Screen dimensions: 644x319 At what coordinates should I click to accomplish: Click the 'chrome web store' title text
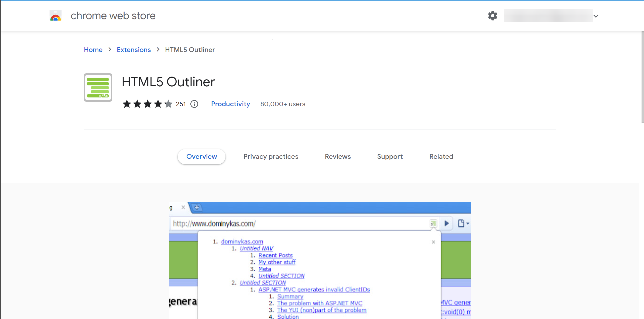point(113,16)
